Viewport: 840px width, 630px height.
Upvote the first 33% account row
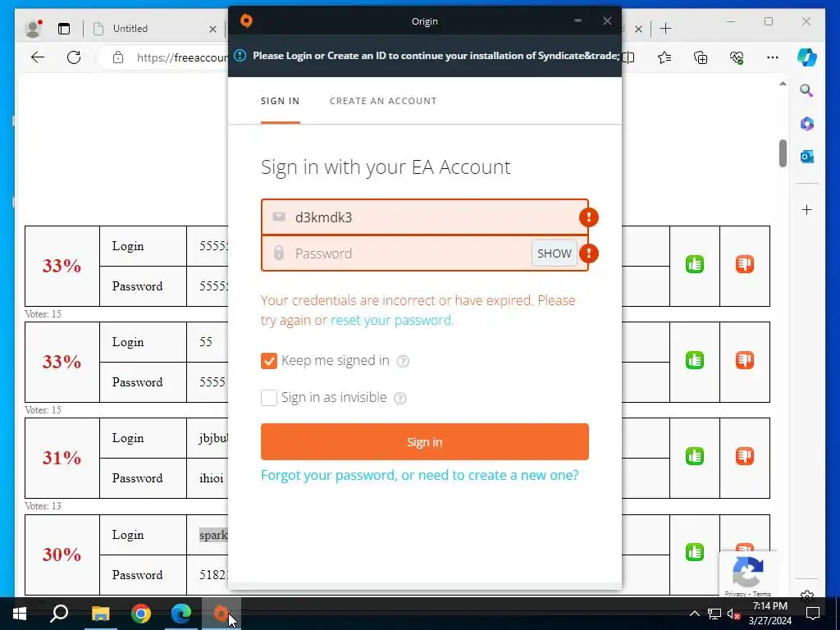click(695, 264)
